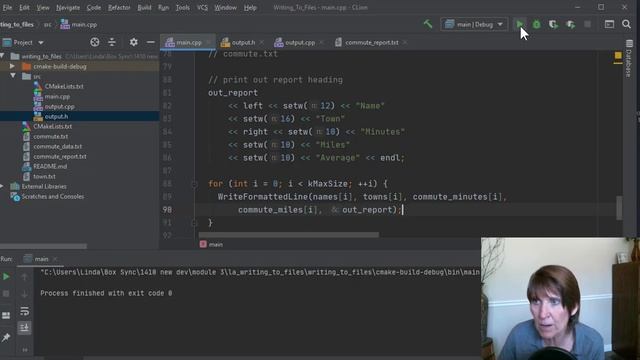Open the VCS menu
This screenshot has height=360, width=640.
pyautogui.click(x=202, y=7)
